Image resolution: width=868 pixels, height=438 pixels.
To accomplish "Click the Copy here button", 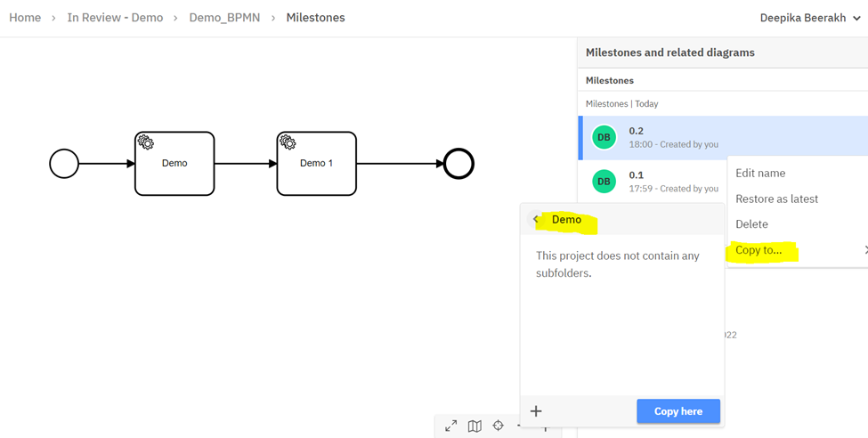I will pyautogui.click(x=678, y=411).
